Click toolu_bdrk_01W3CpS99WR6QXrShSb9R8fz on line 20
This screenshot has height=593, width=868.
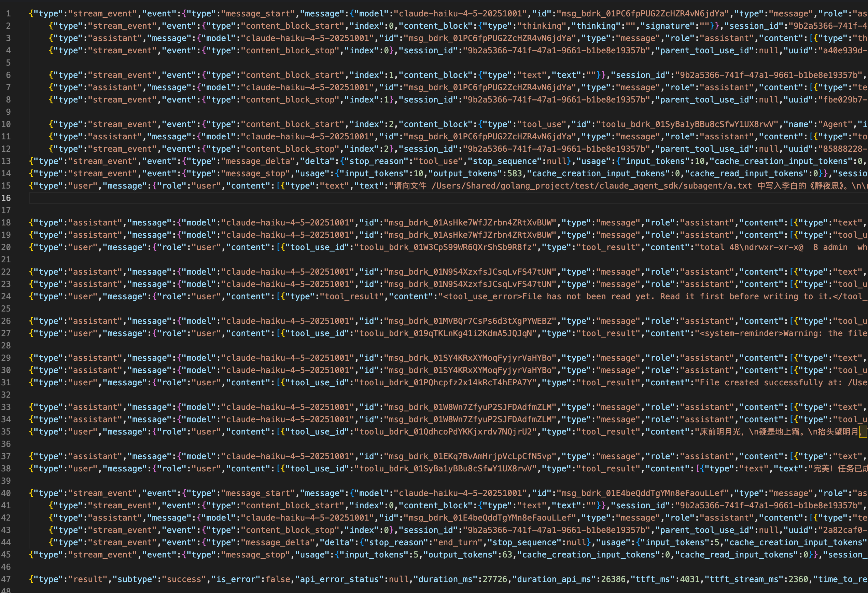445,247
